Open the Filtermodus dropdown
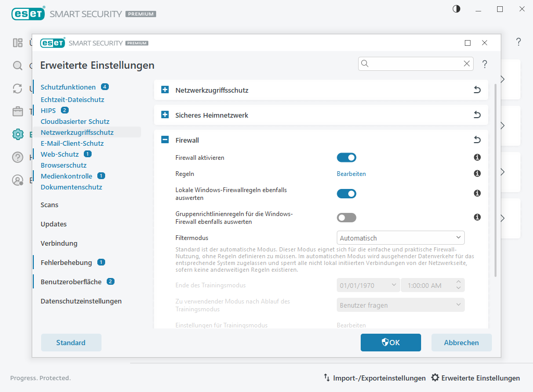The height and width of the screenshot is (392, 533). click(400, 238)
